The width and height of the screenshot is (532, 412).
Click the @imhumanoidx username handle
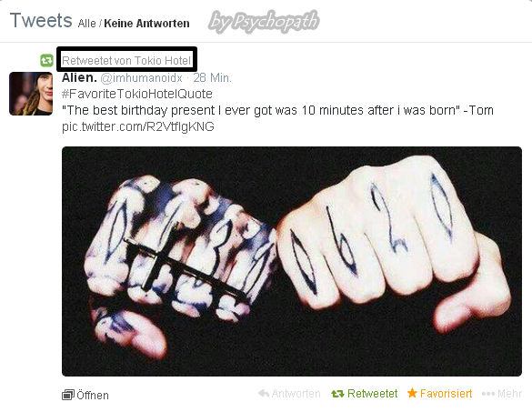coord(142,78)
